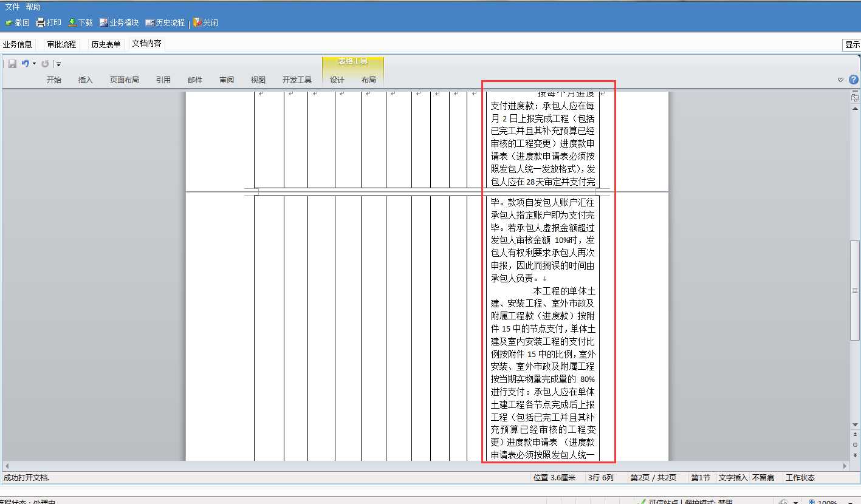The width and height of the screenshot is (861, 504).
Task: Click the blue help question mark icon
Action: [854, 80]
